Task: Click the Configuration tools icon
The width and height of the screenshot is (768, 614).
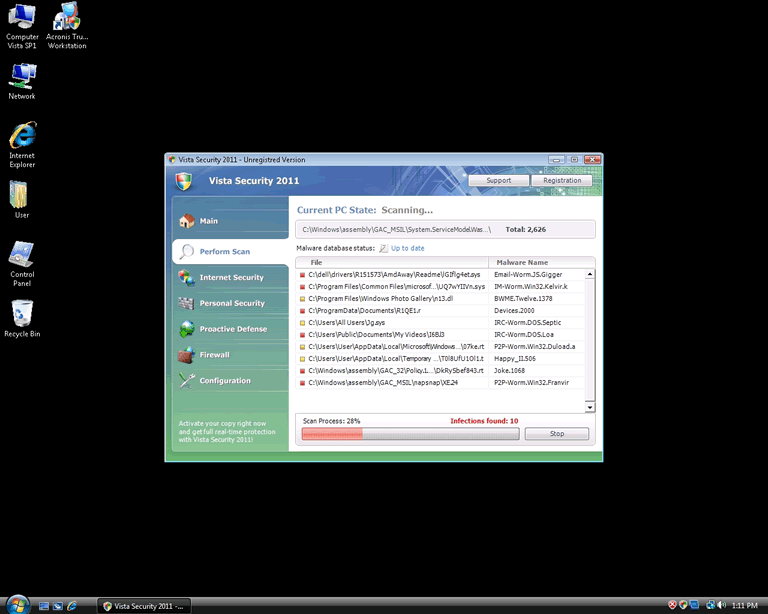Action: [x=186, y=381]
